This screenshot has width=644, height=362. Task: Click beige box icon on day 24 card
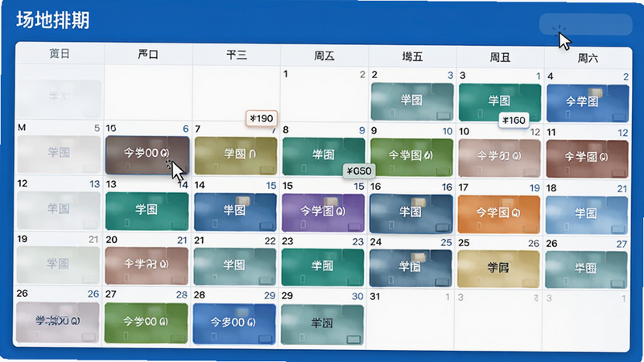[418, 258]
